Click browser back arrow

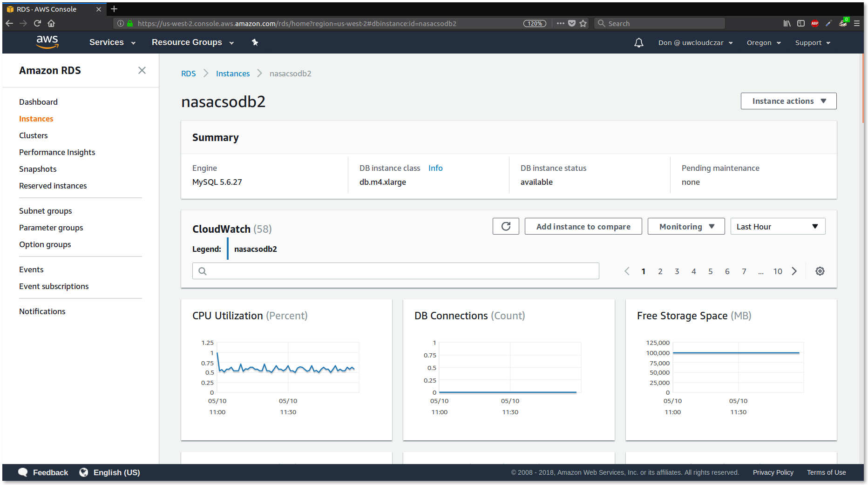(9, 23)
